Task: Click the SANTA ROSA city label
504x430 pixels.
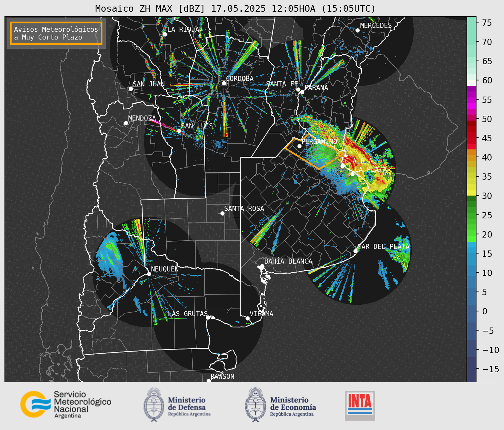Action: tap(244, 208)
